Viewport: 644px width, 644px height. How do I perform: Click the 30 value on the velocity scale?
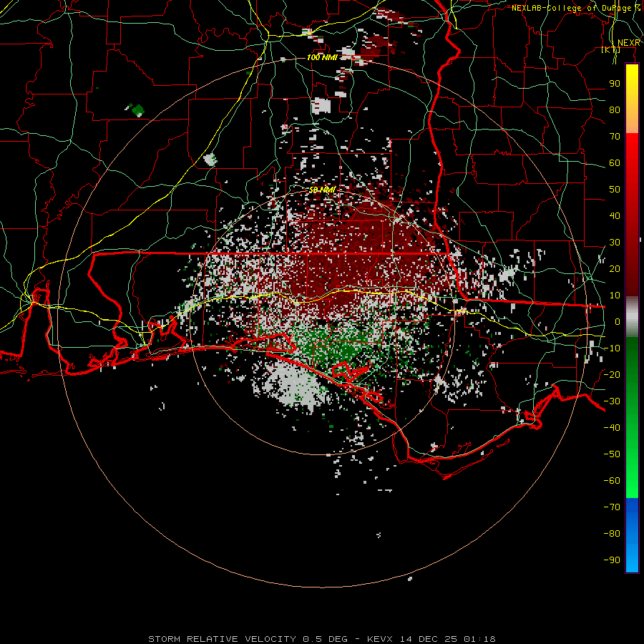[x=615, y=243]
